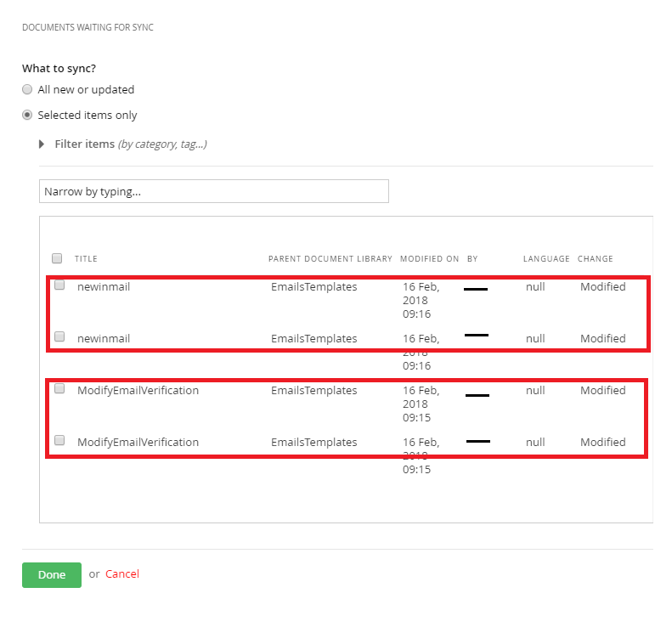Click the second newinmail title cell
The width and height of the screenshot is (672, 627).
[104, 339]
